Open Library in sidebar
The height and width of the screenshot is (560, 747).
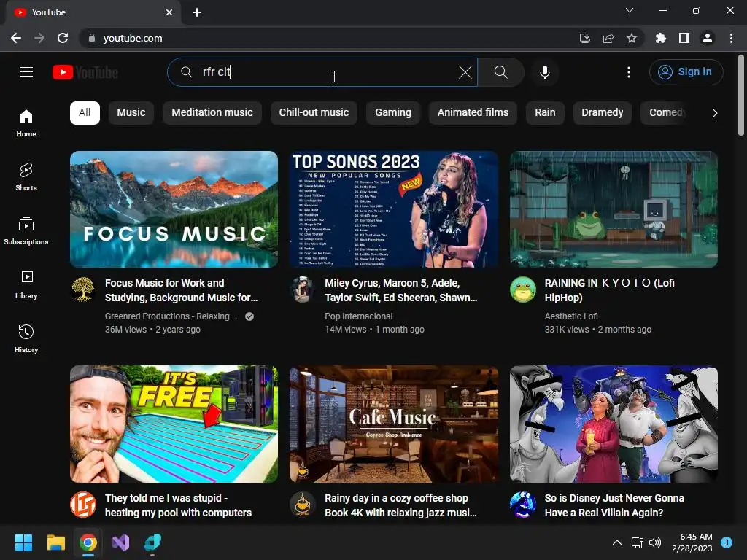tap(26, 285)
